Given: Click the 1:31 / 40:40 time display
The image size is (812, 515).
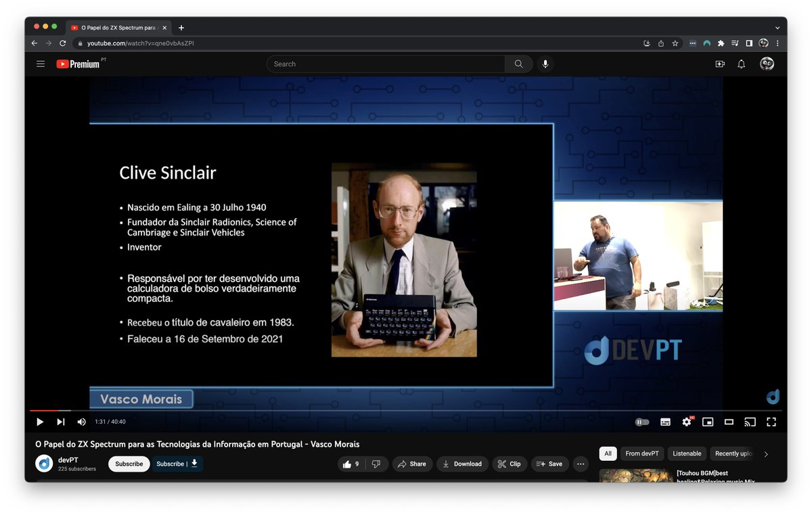Looking at the screenshot, I should [x=110, y=422].
